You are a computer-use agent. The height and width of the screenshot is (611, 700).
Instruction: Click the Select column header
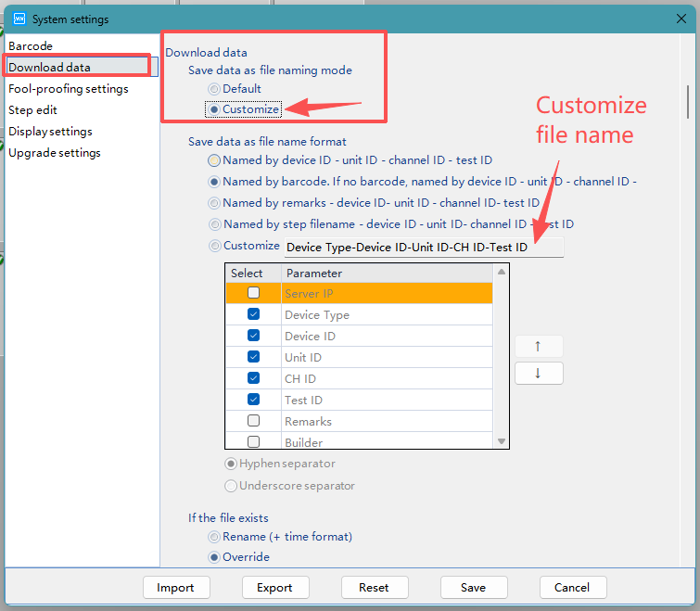253,274
